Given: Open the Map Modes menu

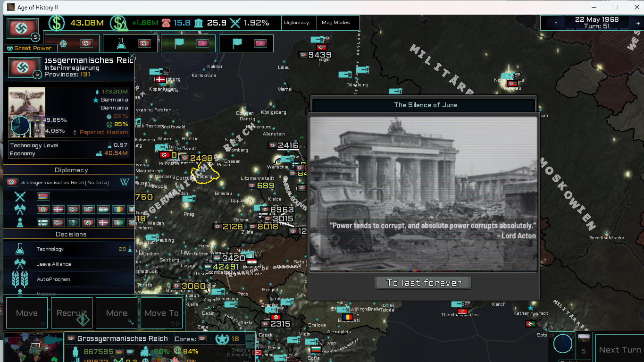Looking at the screenshot, I should (335, 23).
